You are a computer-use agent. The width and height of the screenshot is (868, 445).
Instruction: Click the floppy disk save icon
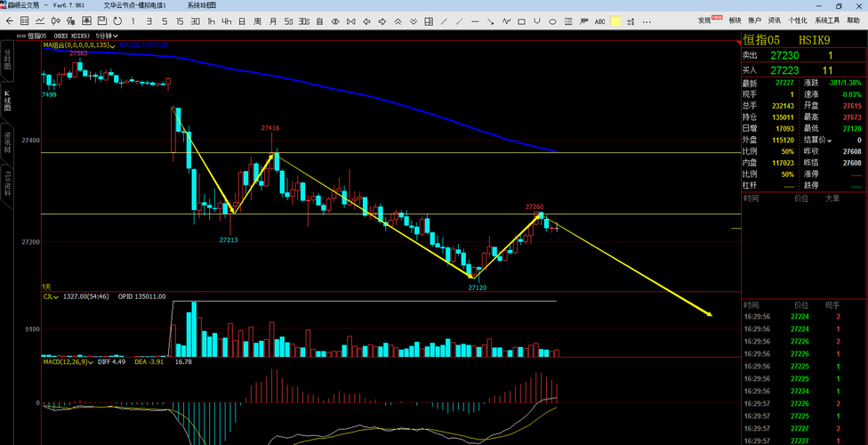pos(102,21)
